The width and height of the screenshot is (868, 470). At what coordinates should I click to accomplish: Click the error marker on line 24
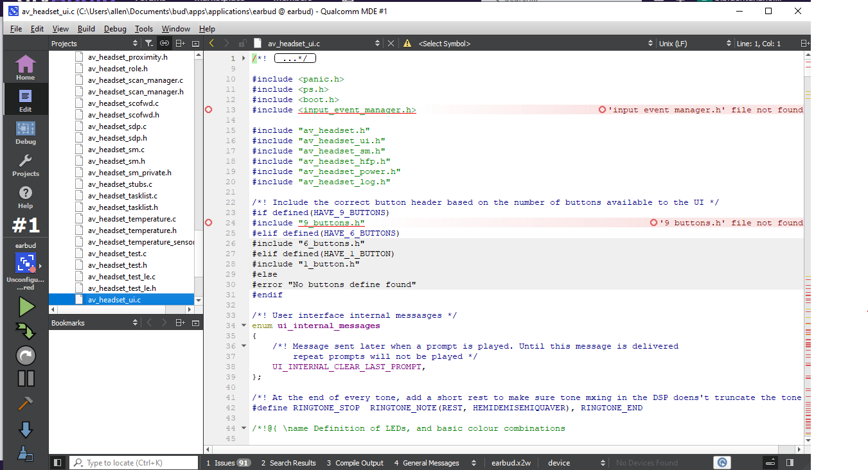point(208,223)
